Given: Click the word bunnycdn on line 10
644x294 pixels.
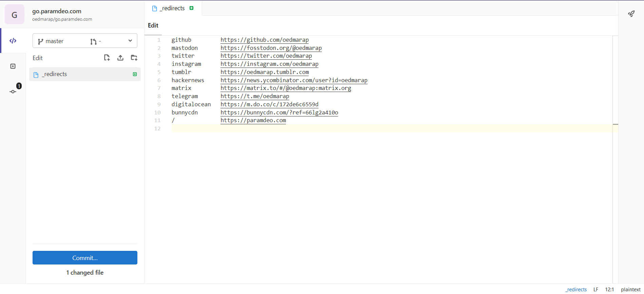Looking at the screenshot, I should tap(184, 113).
